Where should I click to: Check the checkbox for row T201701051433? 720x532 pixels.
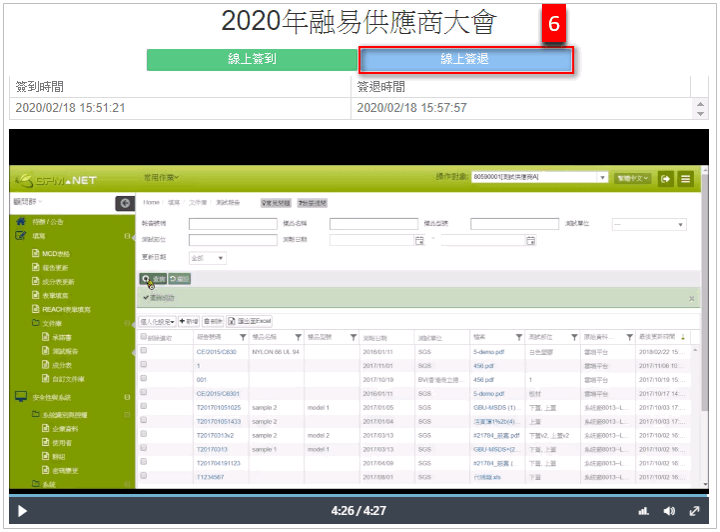144,420
